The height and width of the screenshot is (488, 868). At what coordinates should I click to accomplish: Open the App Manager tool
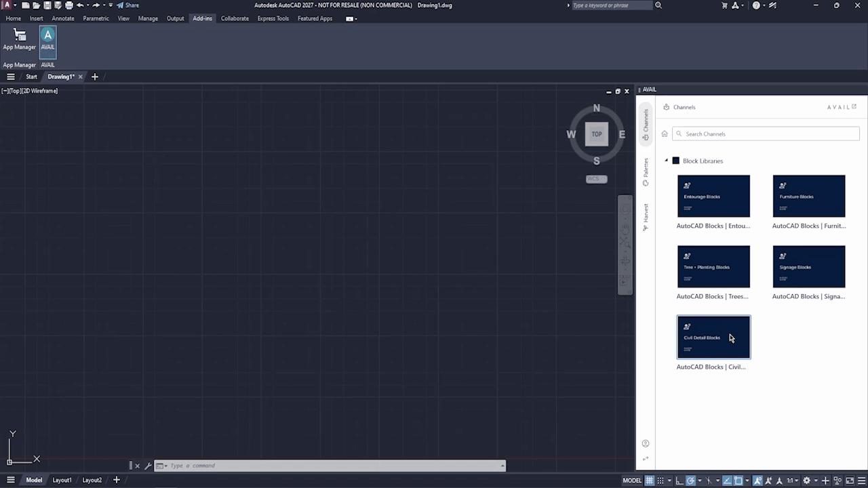(x=19, y=40)
